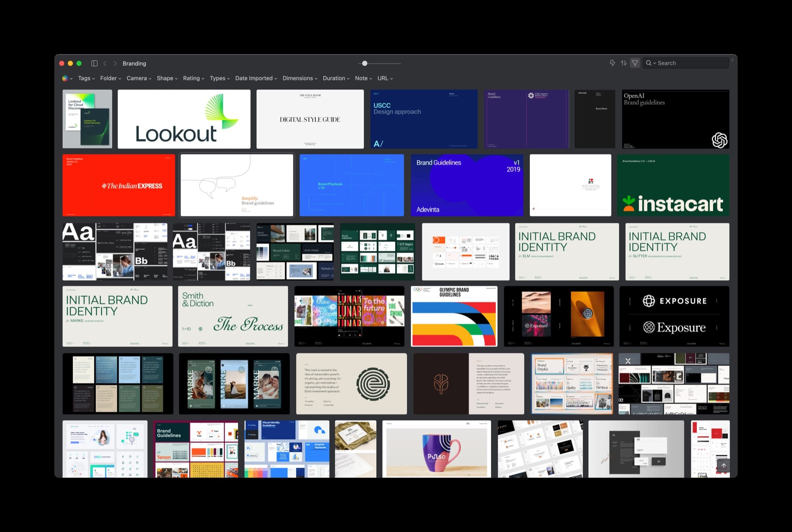
Task: Select the MARKE phone mockups thumbnail
Action: coord(234,384)
